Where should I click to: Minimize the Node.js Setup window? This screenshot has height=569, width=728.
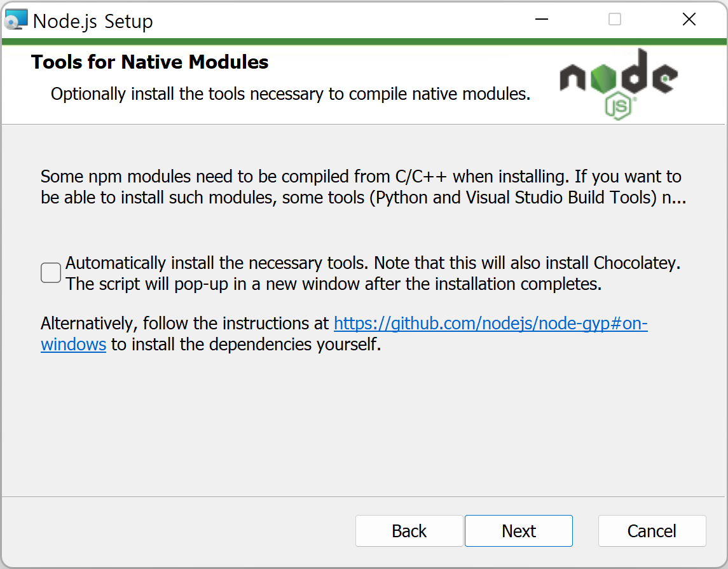[x=541, y=20]
